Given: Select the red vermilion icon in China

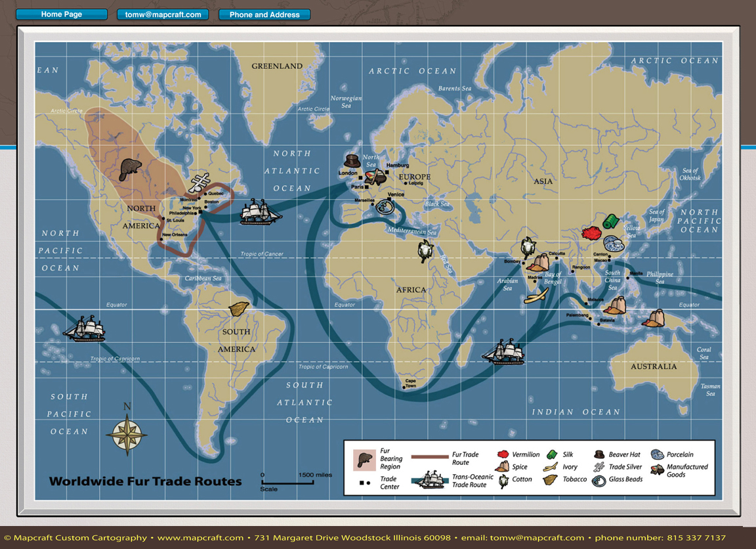Looking at the screenshot, I should pyautogui.click(x=591, y=234).
